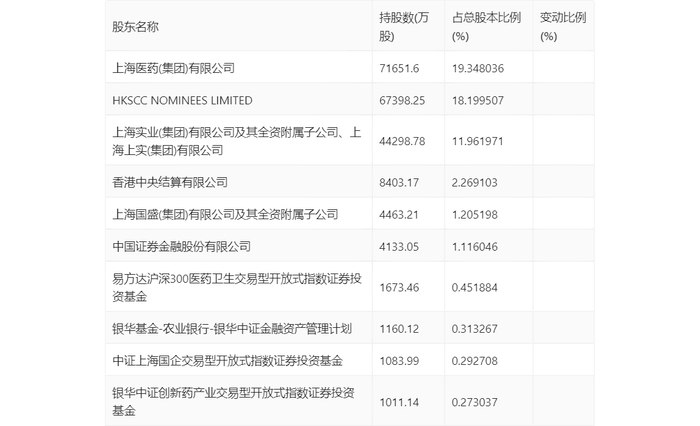
Task: Select 上海实业(集团)有限公司及其全资附属子公司 shareholder name
Action: click(237, 141)
